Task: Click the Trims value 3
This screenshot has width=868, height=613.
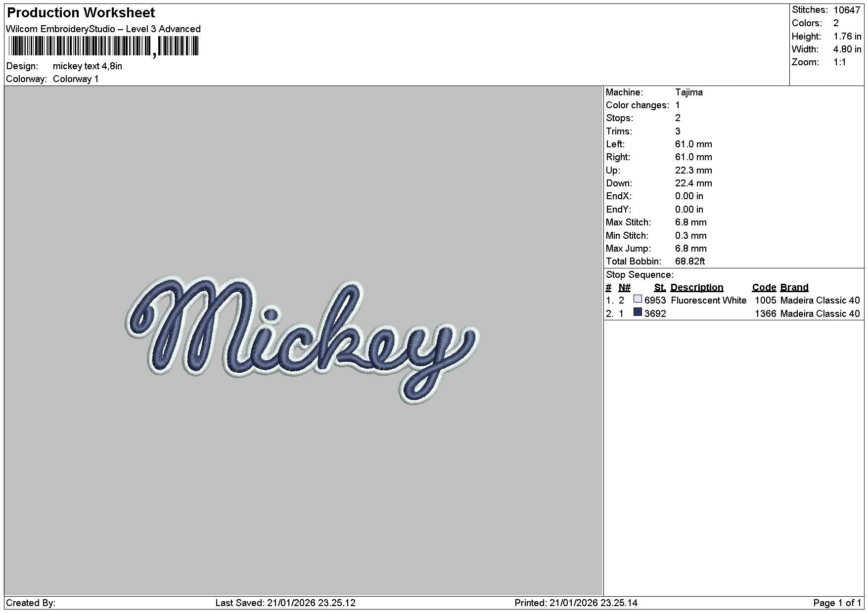Action: pyautogui.click(x=678, y=131)
